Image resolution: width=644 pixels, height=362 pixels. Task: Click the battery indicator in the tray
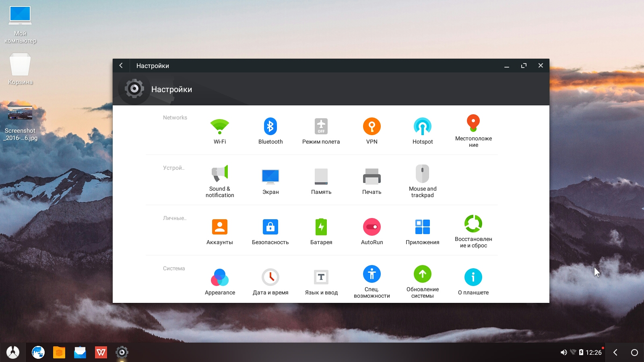point(581,352)
